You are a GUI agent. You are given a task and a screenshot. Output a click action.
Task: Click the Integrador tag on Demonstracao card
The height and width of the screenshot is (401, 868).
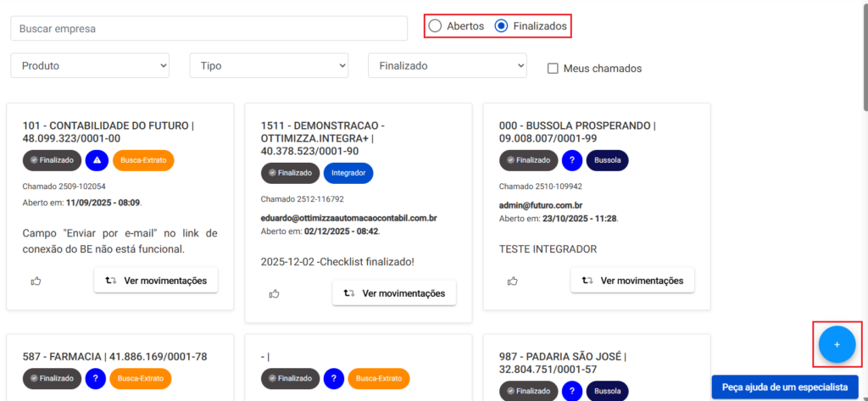pos(348,173)
